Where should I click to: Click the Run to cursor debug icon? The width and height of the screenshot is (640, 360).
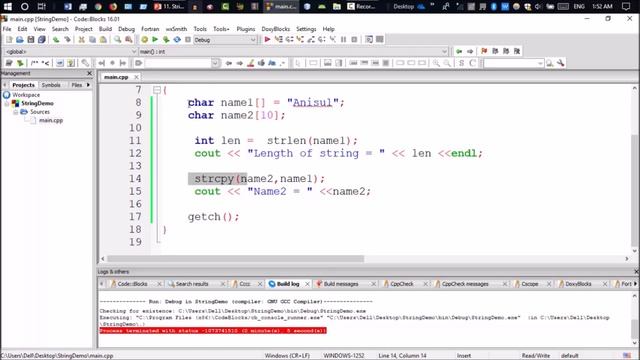[x=279, y=40]
